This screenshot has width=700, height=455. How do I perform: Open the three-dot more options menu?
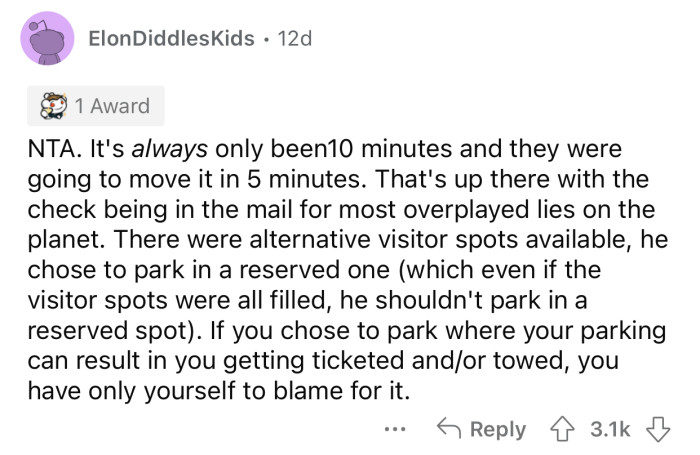[395, 428]
